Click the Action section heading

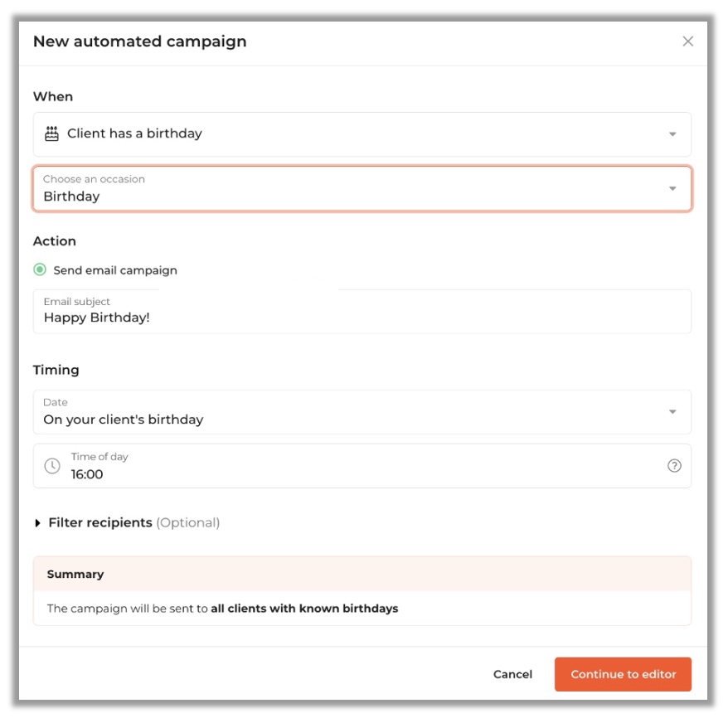point(55,241)
